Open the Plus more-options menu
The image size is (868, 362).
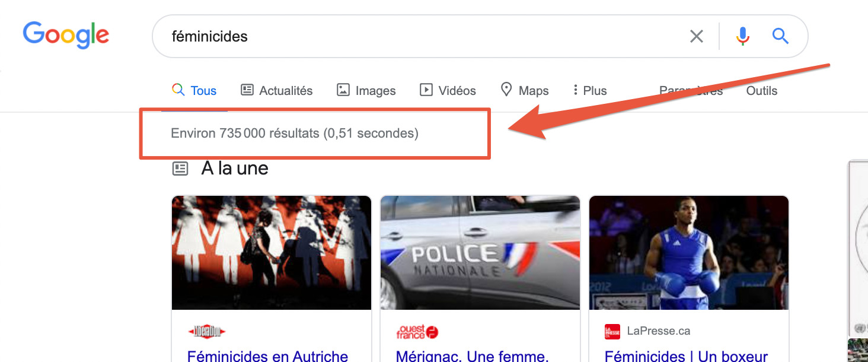coord(589,91)
